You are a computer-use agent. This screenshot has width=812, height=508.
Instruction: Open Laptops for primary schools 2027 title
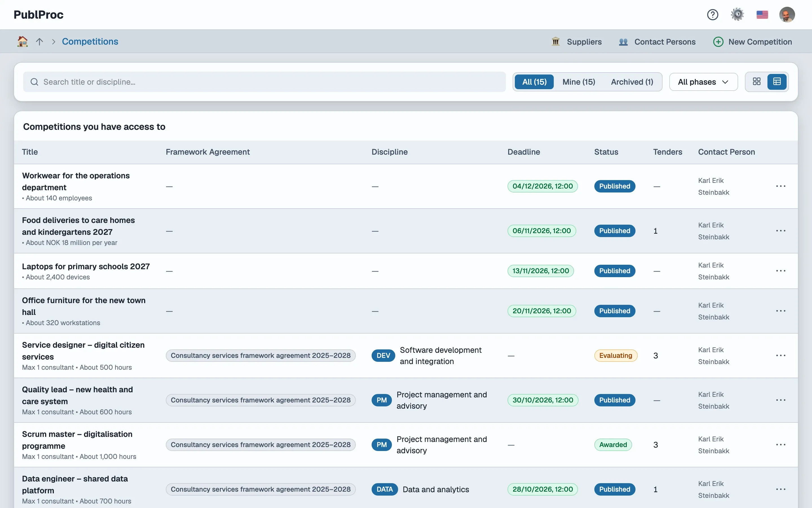pyautogui.click(x=86, y=266)
